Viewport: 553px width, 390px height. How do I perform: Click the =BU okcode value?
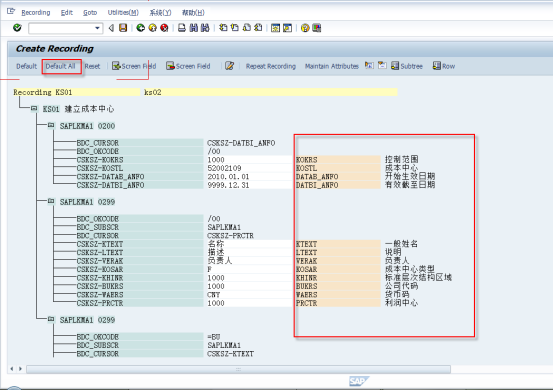click(214, 337)
